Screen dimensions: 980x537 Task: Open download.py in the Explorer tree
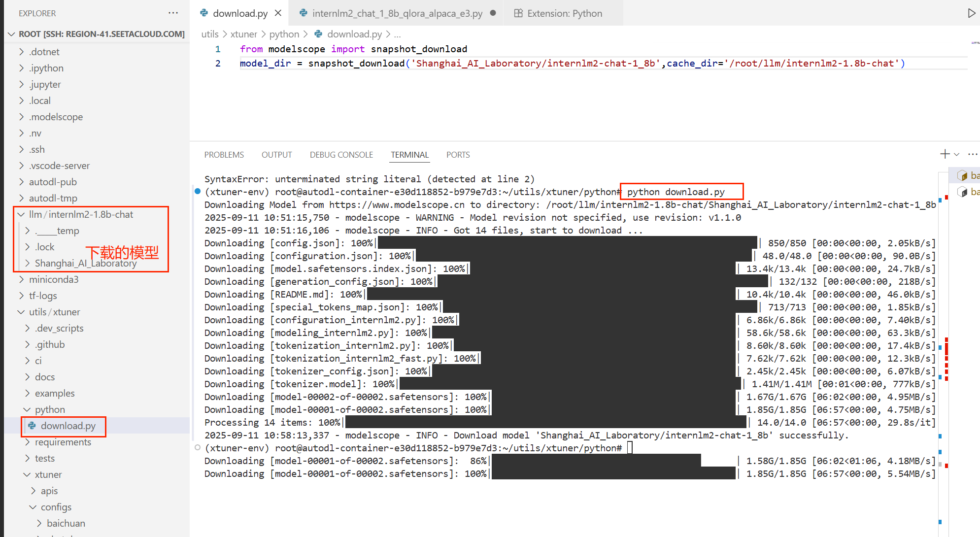97,426
